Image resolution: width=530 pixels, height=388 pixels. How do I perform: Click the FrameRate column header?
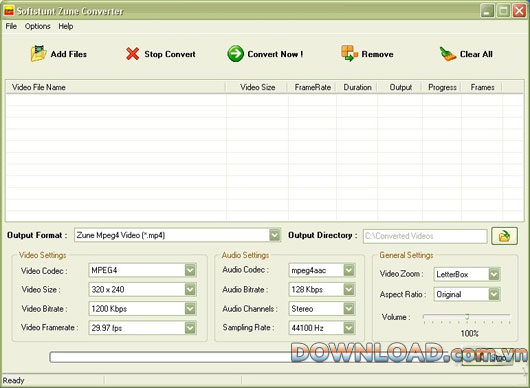pyautogui.click(x=312, y=87)
